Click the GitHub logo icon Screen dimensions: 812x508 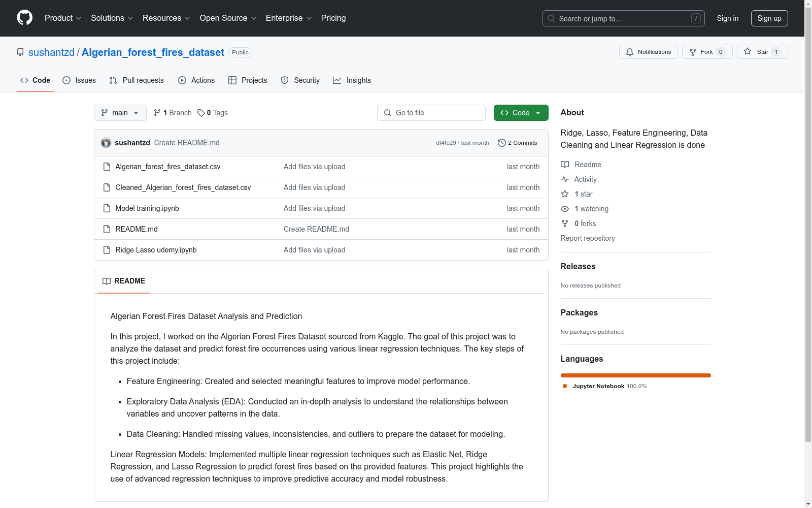[x=24, y=18]
